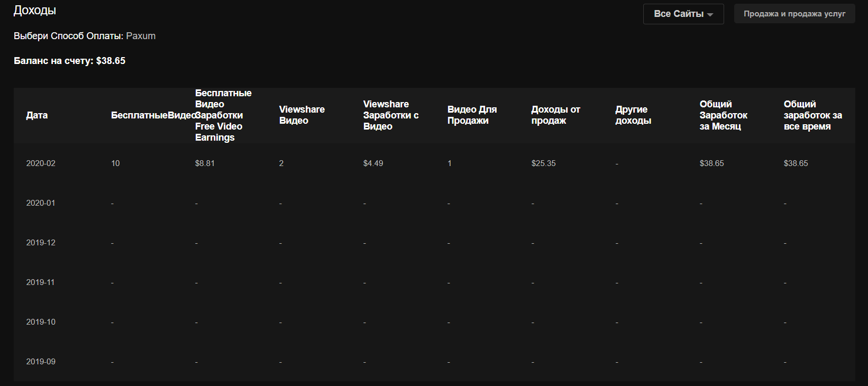868x386 pixels.
Task: Click the Доходы page heading
Action: [x=35, y=11]
